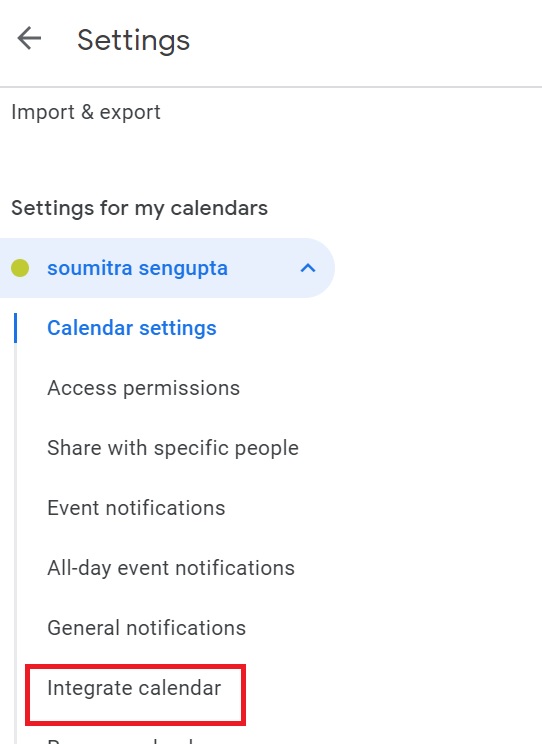Click the gray vertical line beside submenu items
This screenshot has width=542, height=744.
point(16,522)
